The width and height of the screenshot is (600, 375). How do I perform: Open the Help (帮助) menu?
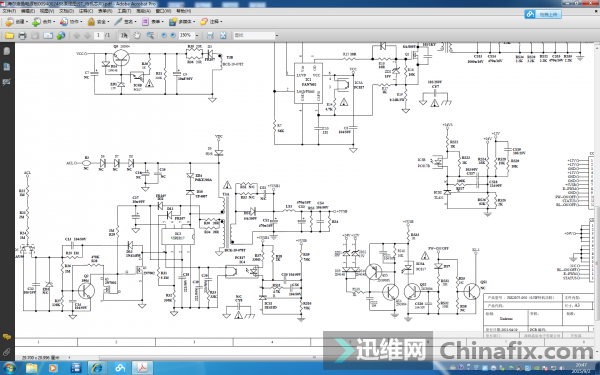tap(183, 11)
